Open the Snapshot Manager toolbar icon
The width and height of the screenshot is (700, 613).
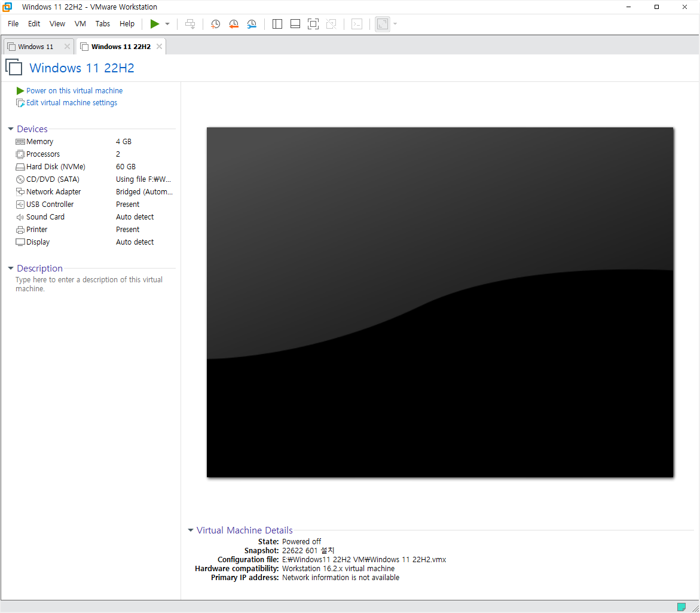(252, 24)
